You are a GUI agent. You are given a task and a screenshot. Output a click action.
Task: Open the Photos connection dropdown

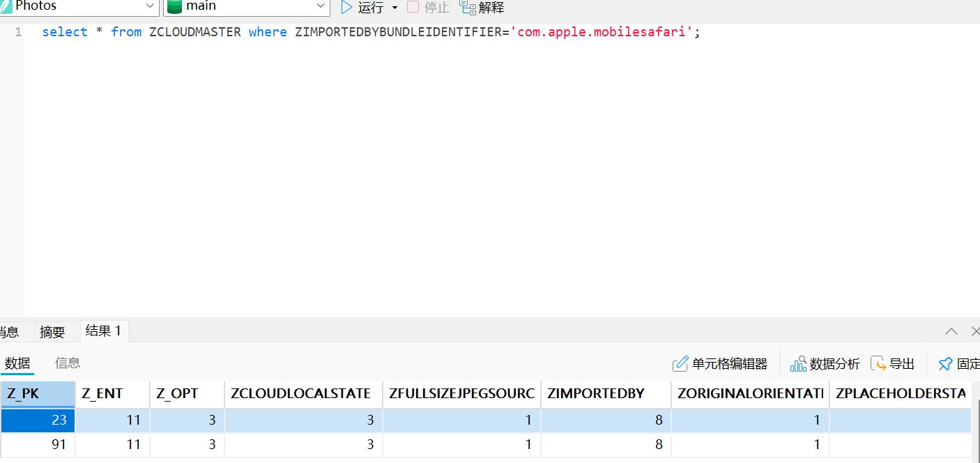click(151, 6)
